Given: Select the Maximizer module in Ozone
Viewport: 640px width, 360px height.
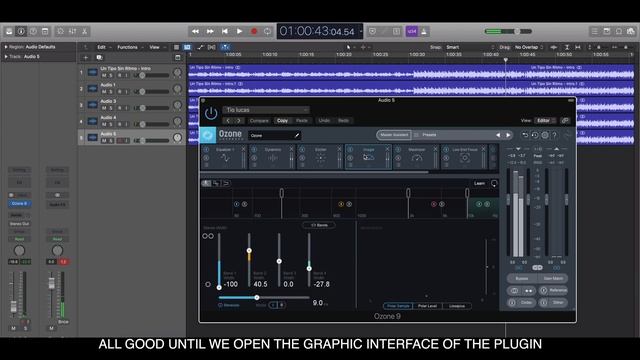Looking at the screenshot, I should 416,157.
